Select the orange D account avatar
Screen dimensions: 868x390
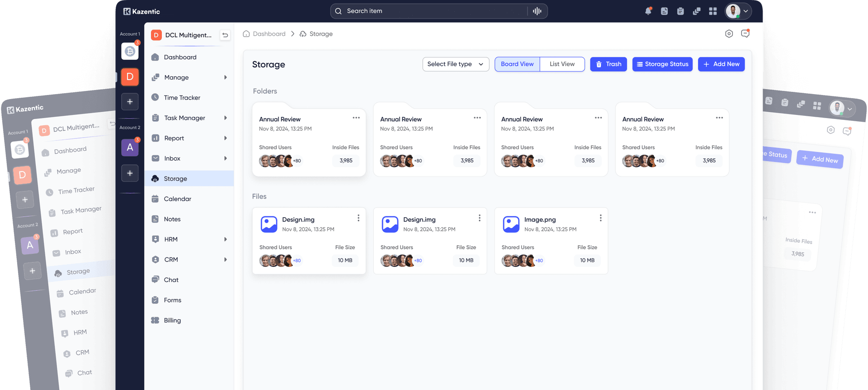[x=130, y=77]
